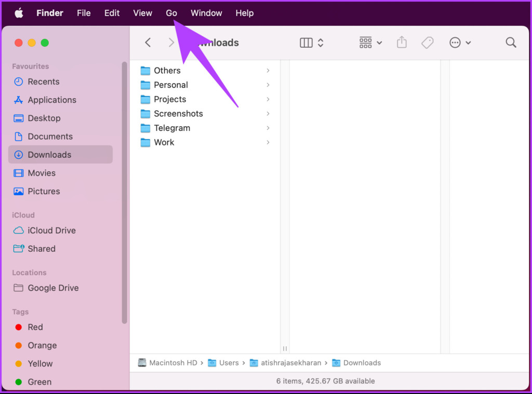Select the Red tag
The height and width of the screenshot is (394, 532).
click(x=60, y=327)
